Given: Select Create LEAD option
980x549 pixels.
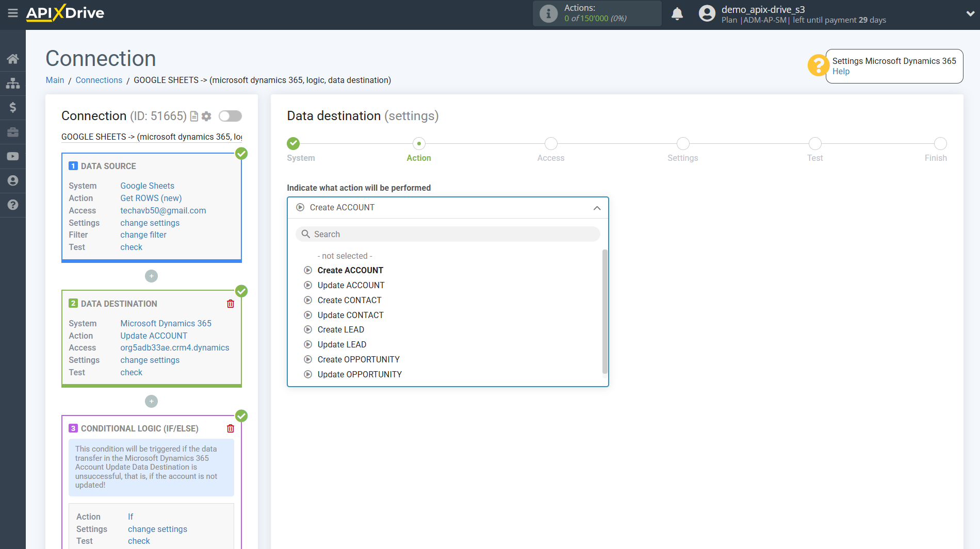Looking at the screenshot, I should point(340,329).
